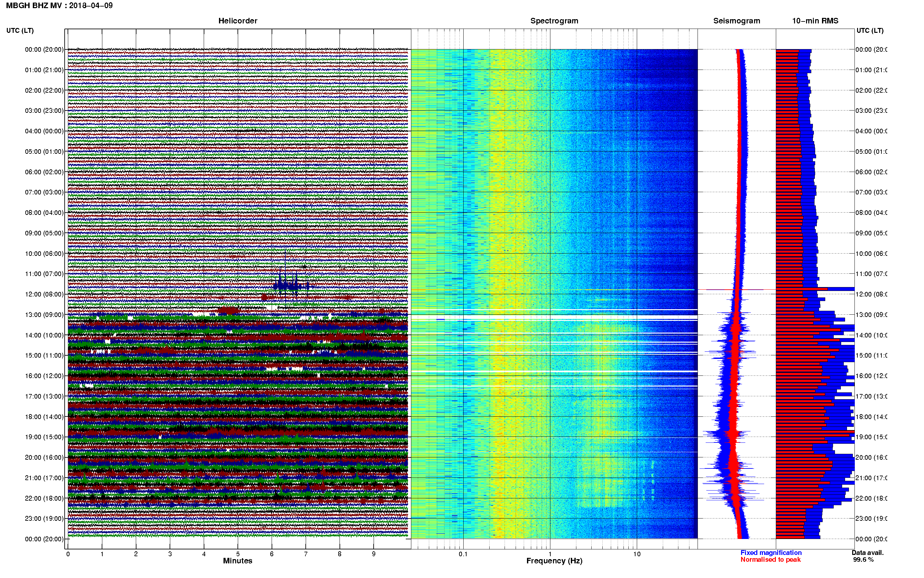Select the "10-min RMS" panel heading
This screenshot has width=924, height=578.
click(815, 21)
